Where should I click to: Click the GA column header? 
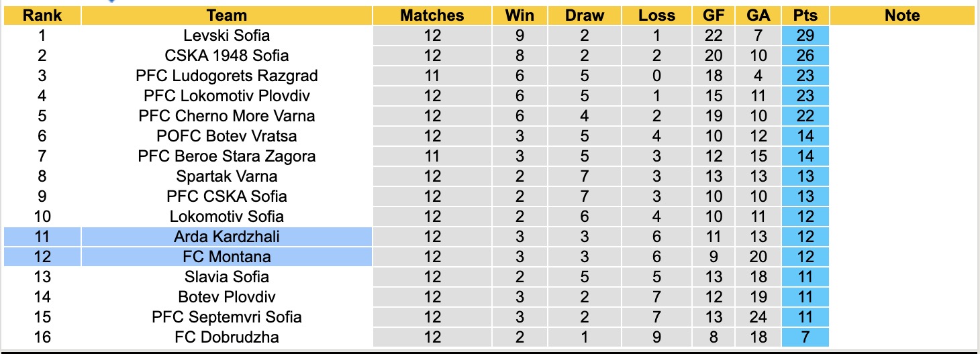coord(758,15)
